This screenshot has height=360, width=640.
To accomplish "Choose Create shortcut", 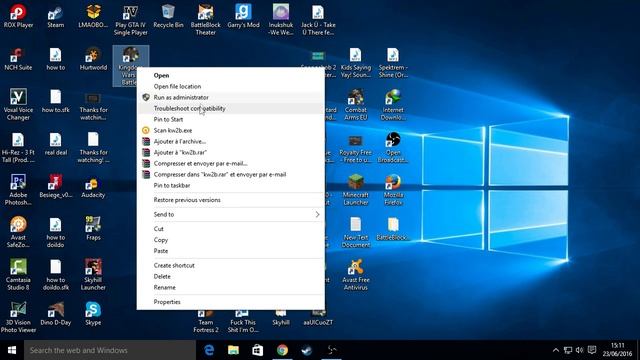I will click(x=231, y=265).
